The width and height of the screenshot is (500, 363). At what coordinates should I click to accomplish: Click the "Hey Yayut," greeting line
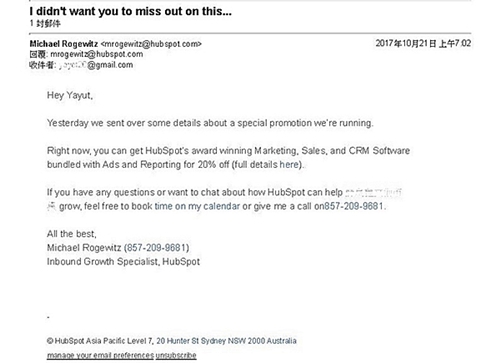point(70,96)
